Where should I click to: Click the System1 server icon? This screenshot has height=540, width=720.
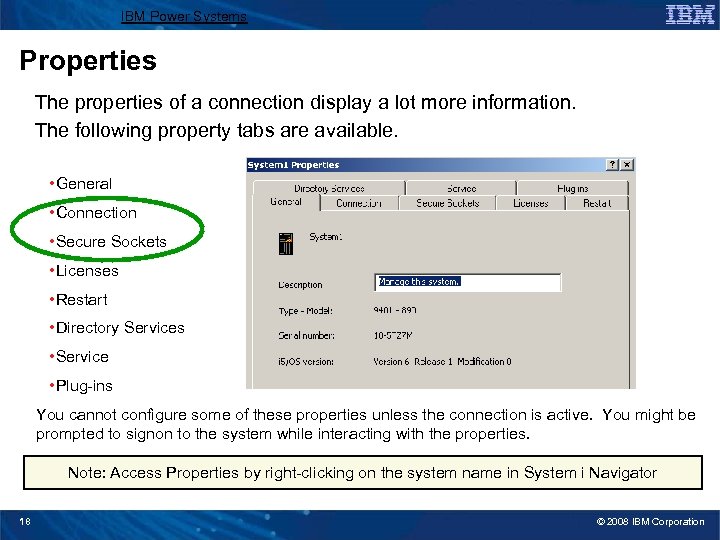pyautogui.click(x=286, y=243)
